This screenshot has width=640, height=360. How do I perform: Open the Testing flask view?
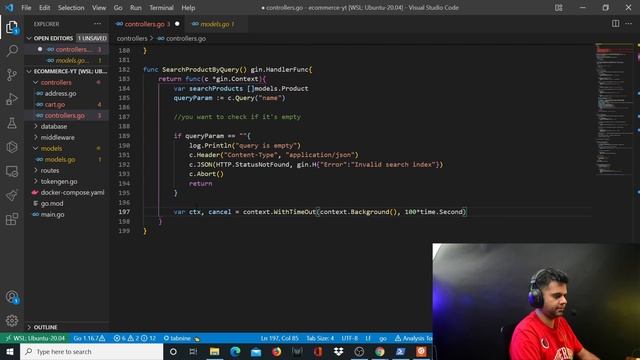coord(12,123)
